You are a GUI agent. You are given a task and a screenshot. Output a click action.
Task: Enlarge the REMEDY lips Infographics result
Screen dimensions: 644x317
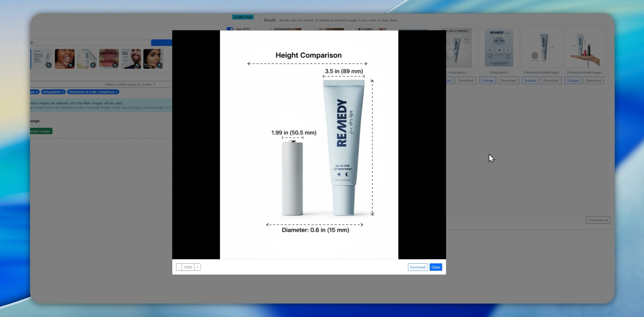(x=487, y=80)
